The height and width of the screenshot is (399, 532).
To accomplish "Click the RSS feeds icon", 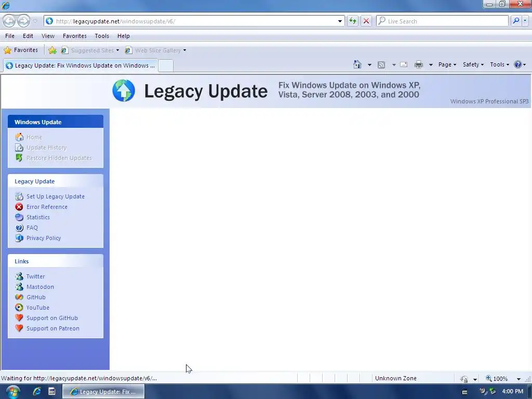I will (x=381, y=64).
